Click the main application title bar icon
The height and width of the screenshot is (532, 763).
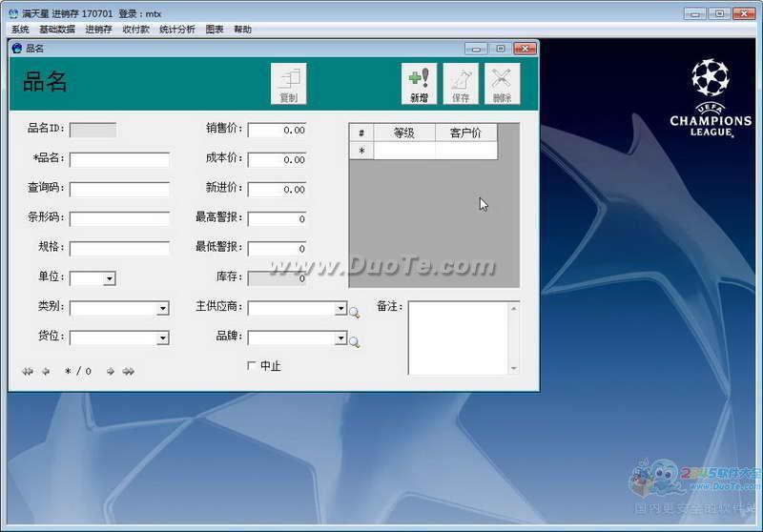13,13
